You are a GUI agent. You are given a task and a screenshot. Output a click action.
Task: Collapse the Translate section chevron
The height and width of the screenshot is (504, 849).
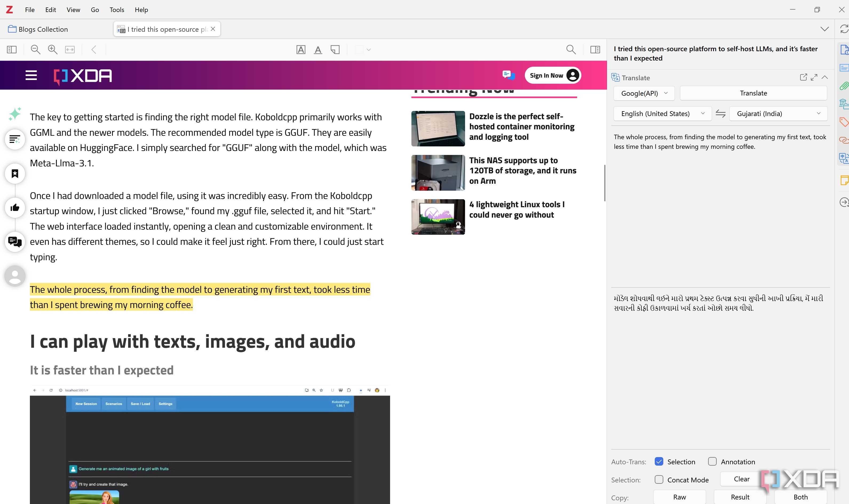(824, 77)
